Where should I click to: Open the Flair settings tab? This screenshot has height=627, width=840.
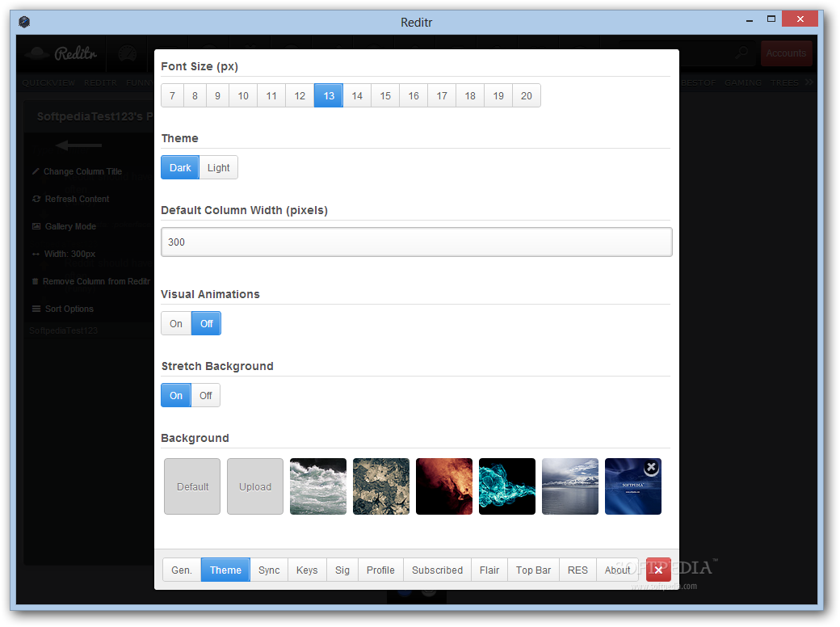point(489,570)
